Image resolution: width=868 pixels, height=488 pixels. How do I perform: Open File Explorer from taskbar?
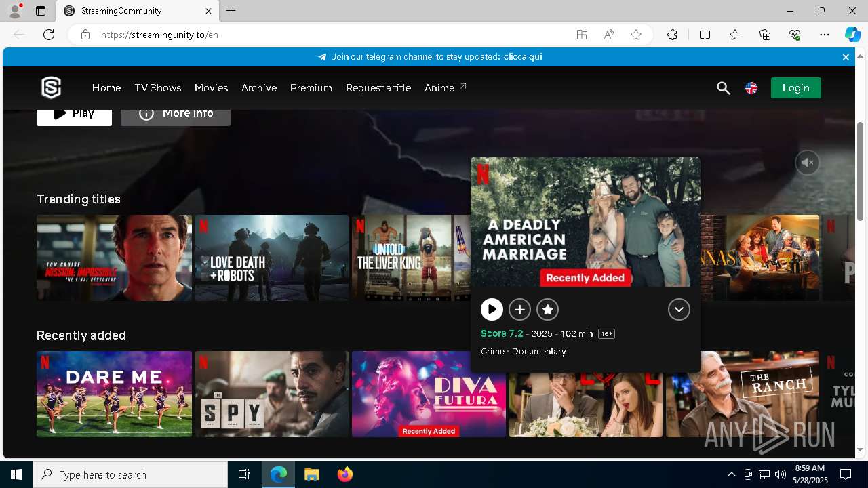click(311, 474)
